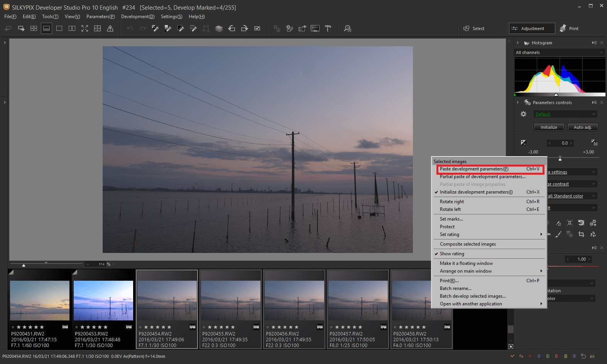This screenshot has height=364, width=607.
Task: Click the undo arrow in toolbar
Action: tap(130, 29)
